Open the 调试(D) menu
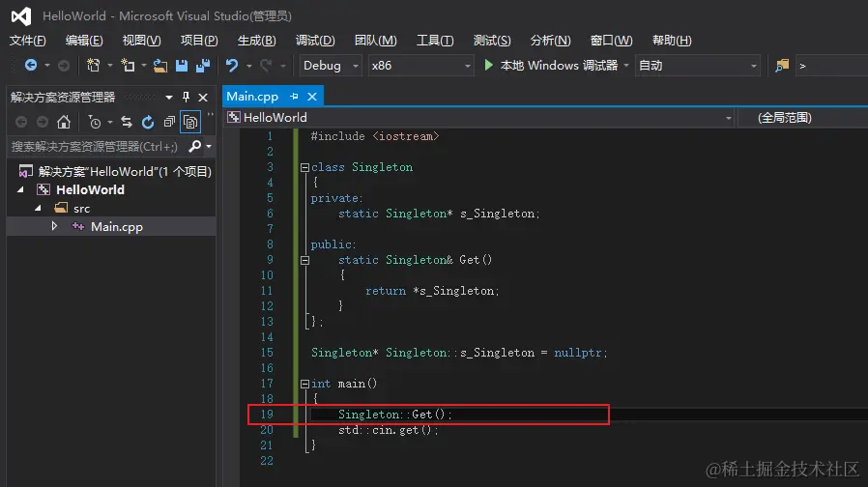The width and height of the screenshot is (868, 487). 315,41
